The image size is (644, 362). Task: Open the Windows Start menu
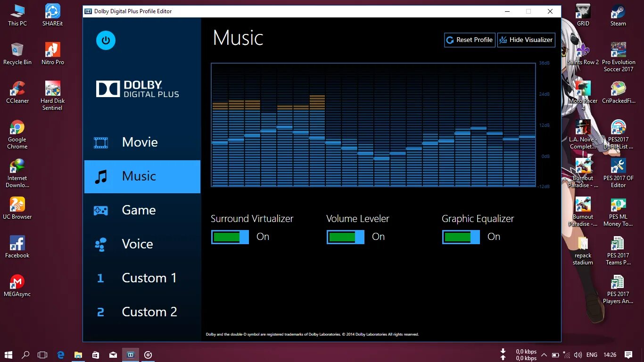pos(8,354)
